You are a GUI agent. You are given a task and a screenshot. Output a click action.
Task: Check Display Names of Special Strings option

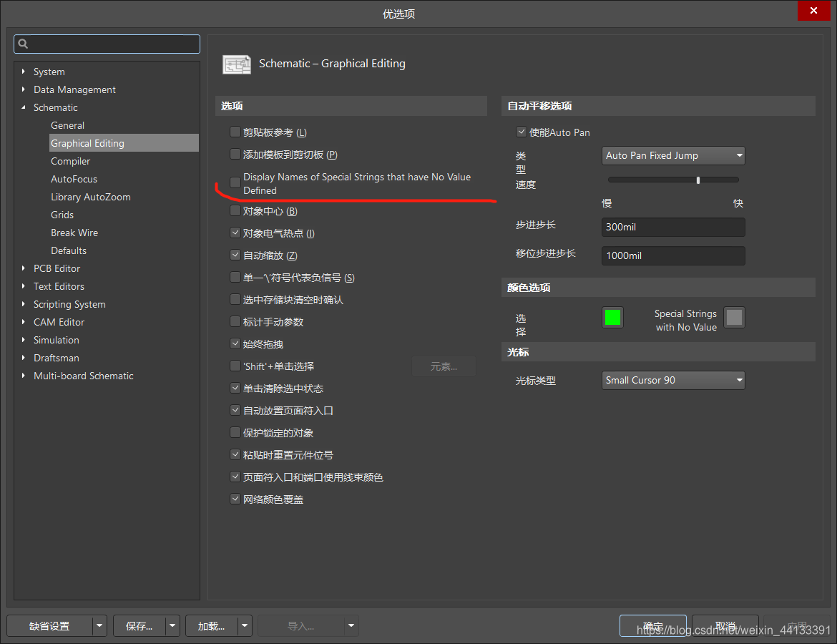235,182
